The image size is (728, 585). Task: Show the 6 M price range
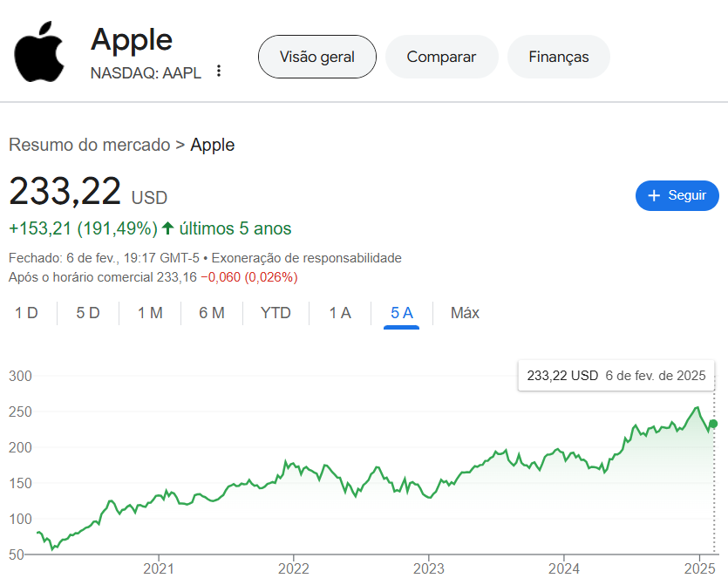212,313
